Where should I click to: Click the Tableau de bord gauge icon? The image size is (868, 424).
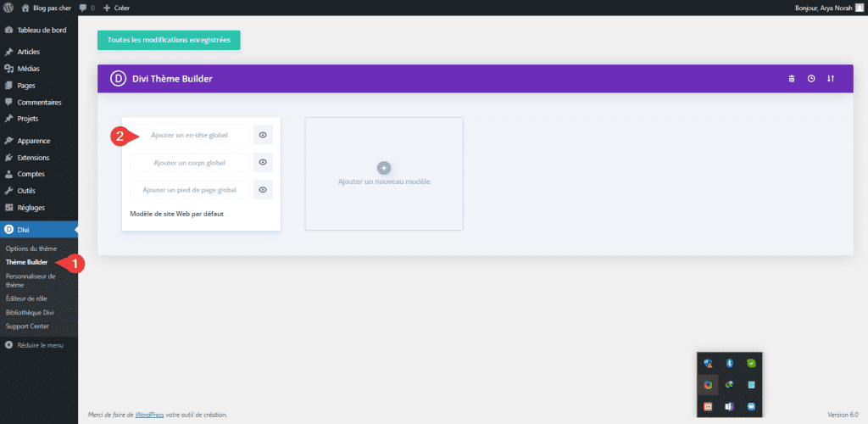click(x=8, y=30)
